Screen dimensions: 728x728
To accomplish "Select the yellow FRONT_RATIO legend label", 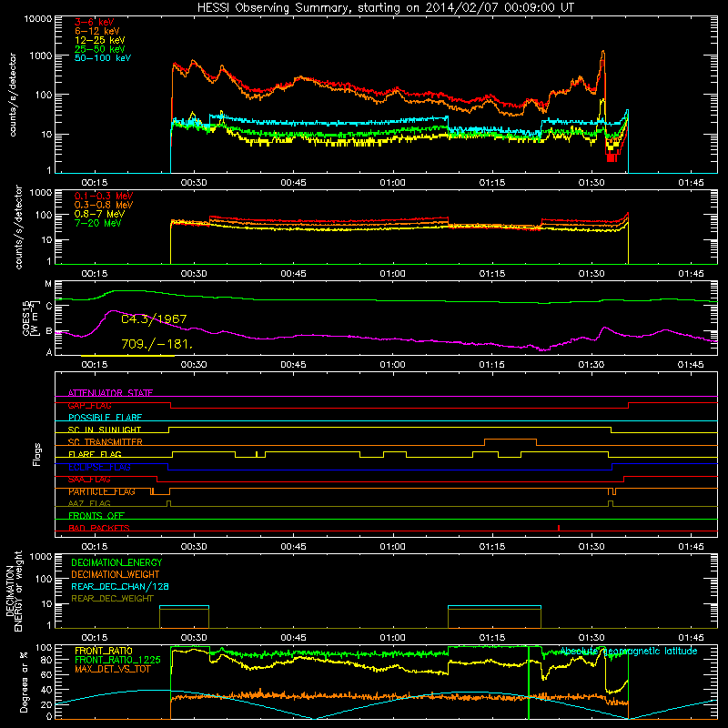I will point(104,651).
